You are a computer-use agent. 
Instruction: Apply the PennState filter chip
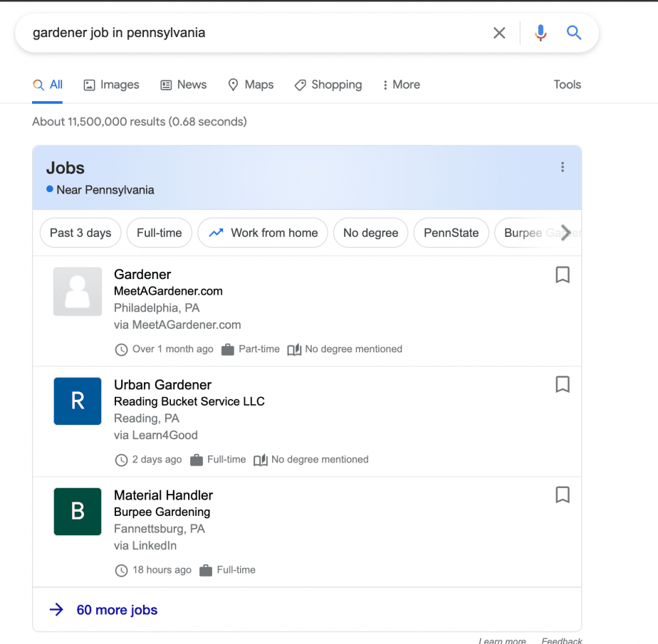451,233
